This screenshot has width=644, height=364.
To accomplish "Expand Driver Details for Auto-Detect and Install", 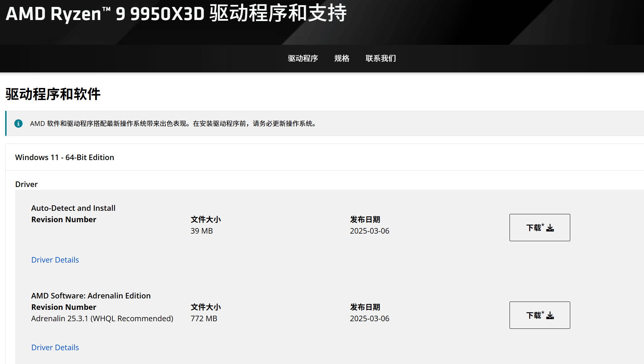I will 55,259.
